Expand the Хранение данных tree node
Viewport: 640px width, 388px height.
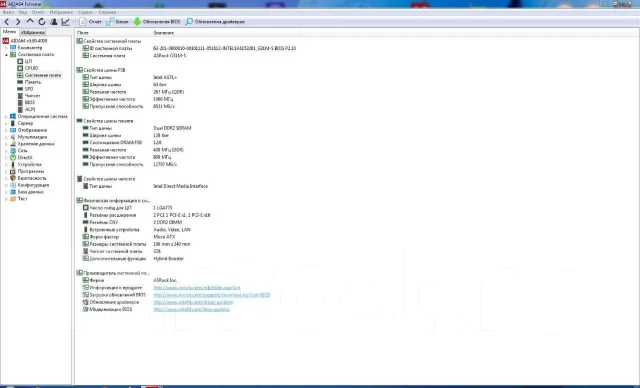coord(6,144)
